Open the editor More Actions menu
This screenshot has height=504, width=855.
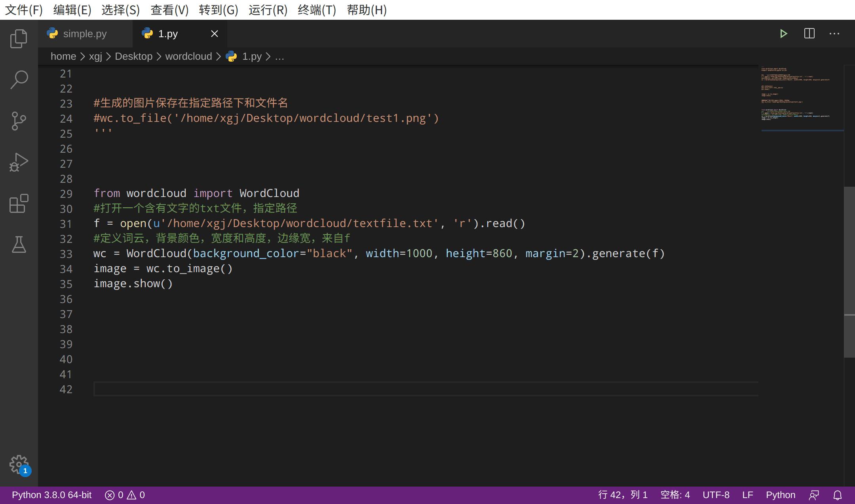click(834, 33)
